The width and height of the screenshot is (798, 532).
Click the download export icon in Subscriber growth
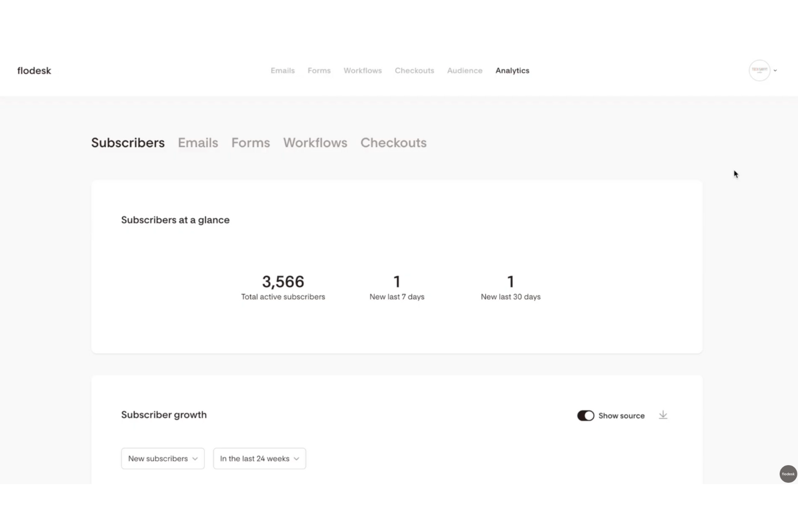point(663,415)
